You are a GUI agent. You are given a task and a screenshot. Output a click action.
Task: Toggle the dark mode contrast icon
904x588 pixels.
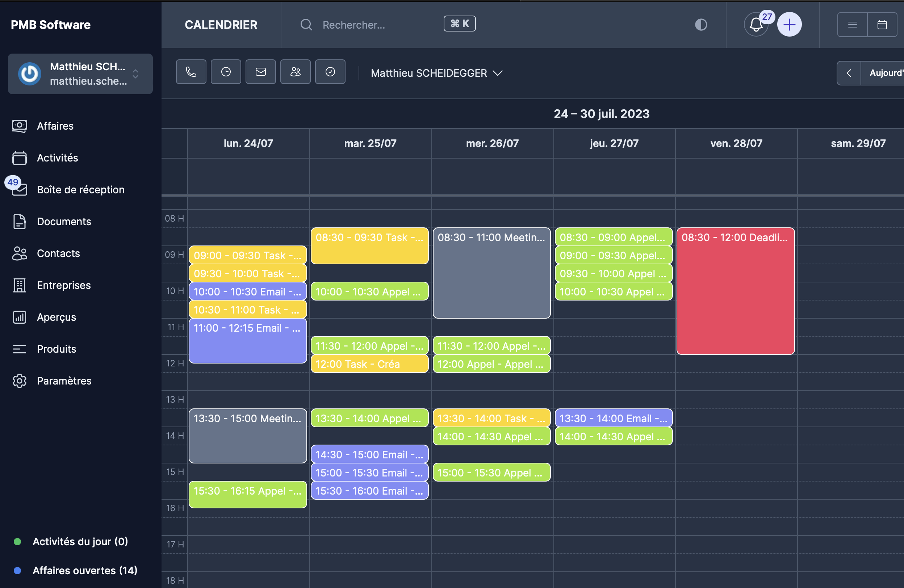click(x=701, y=25)
